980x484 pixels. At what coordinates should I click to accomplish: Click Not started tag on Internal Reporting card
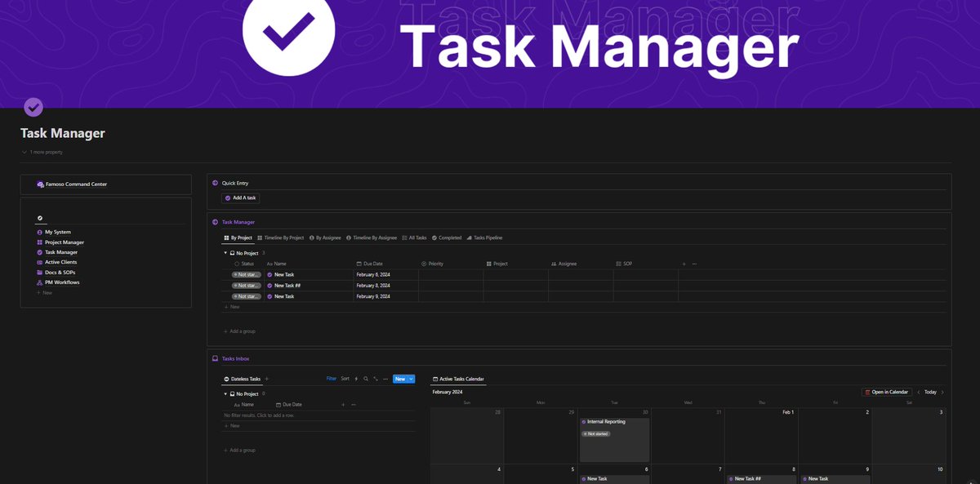click(x=596, y=433)
